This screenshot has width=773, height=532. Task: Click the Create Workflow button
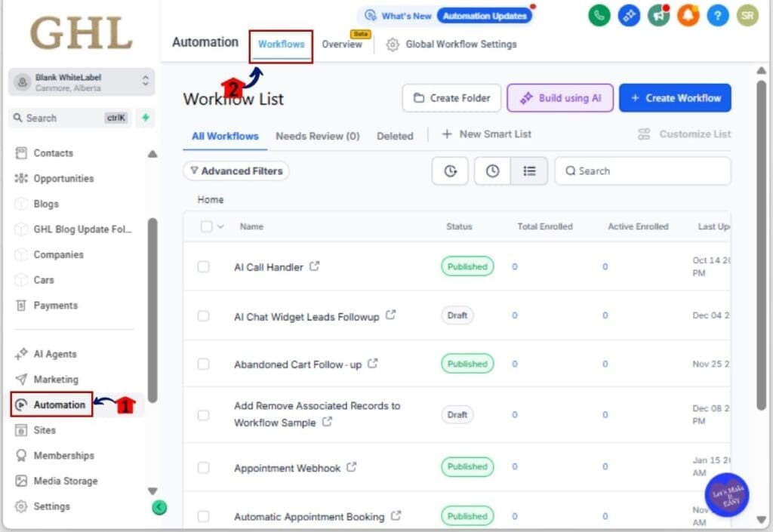675,97
